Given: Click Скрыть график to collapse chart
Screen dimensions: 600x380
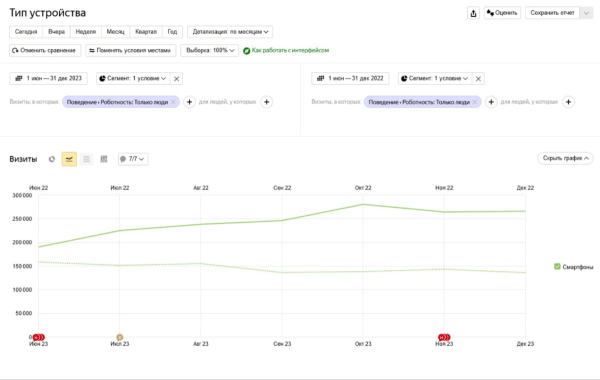Looking at the screenshot, I should [565, 158].
